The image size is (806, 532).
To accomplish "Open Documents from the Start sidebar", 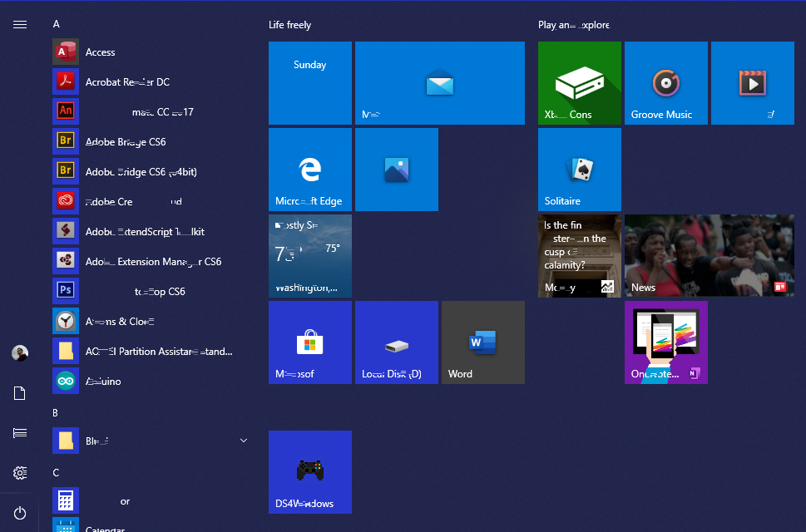I will coord(19,393).
